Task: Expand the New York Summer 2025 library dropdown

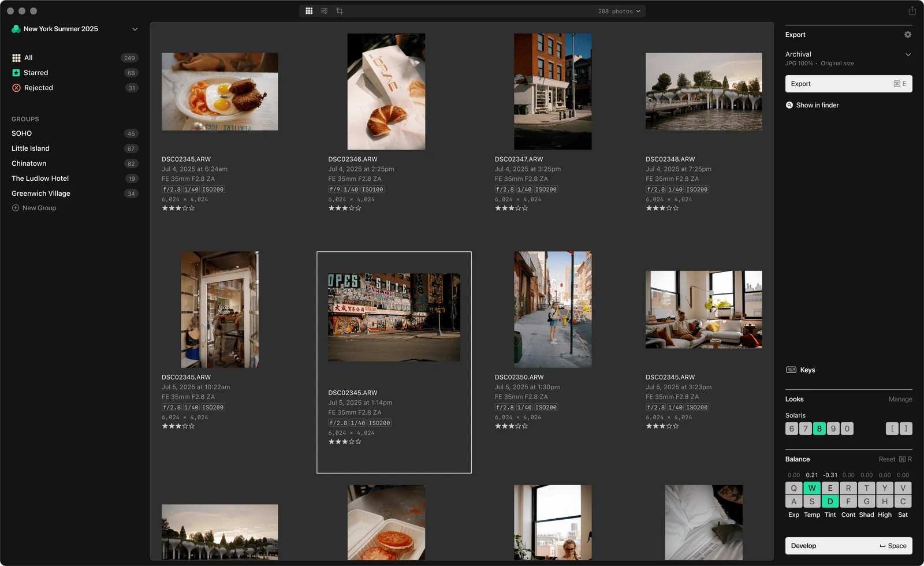Action: point(135,29)
